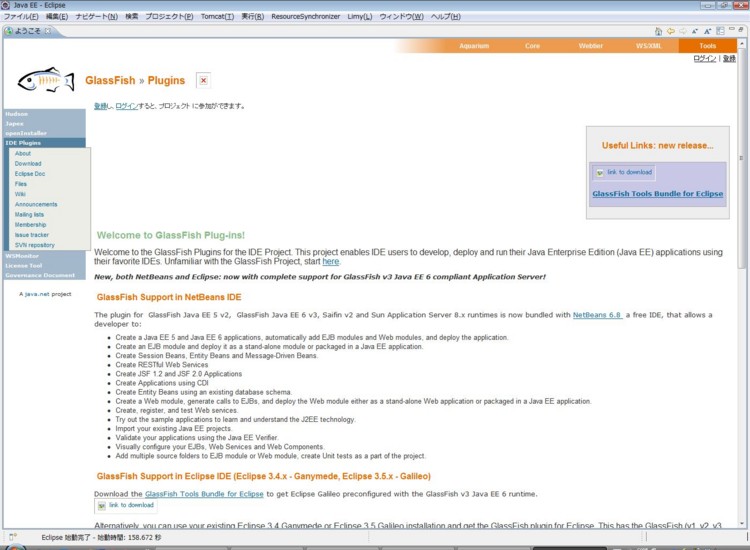This screenshot has height=550, width=750.
Task: Click the 登録 link at top right
Action: (x=729, y=58)
